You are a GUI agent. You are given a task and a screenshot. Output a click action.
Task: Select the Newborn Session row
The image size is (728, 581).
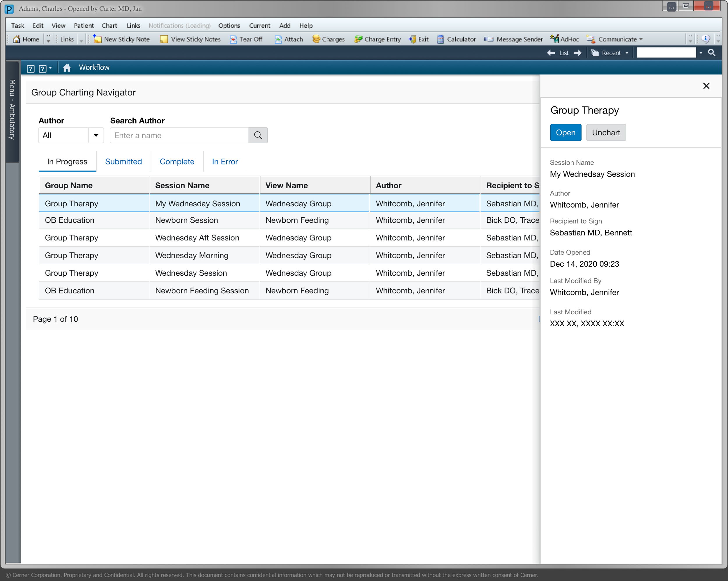pyautogui.click(x=289, y=220)
